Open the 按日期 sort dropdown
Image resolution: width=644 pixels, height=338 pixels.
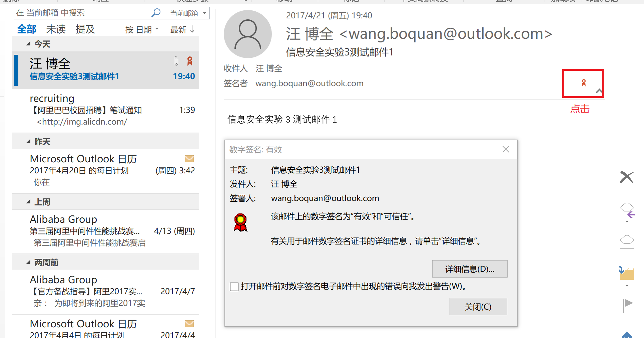142,30
